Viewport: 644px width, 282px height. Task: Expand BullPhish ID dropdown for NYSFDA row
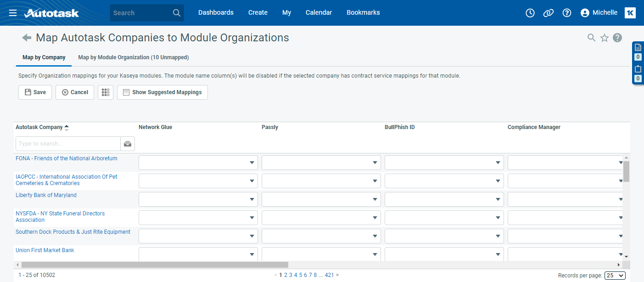coord(498,218)
